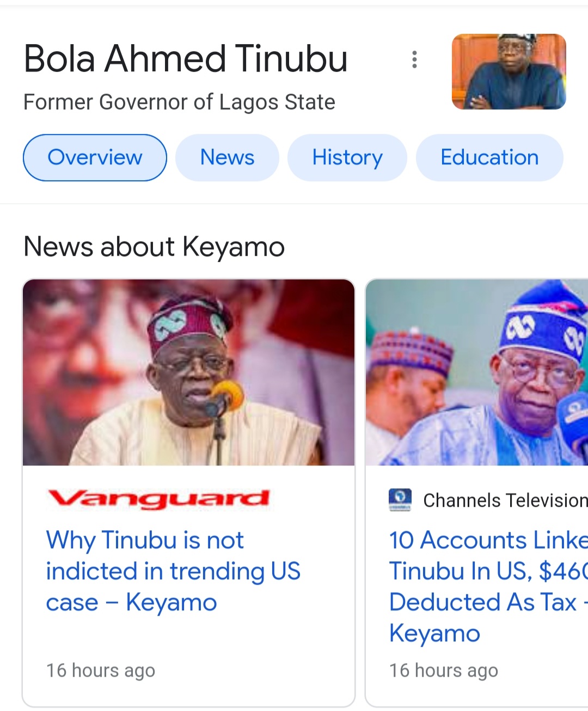Tap the "Former Governor of Lagos State" subtitle

click(179, 102)
